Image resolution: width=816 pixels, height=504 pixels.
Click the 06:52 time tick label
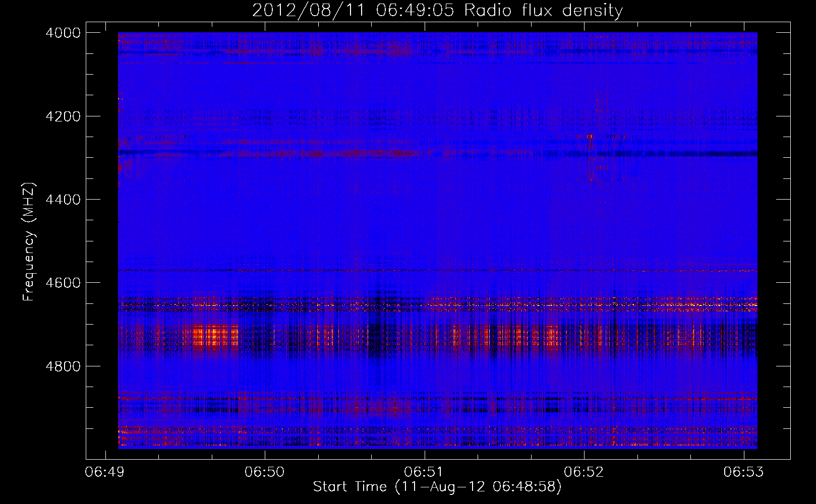coord(584,472)
